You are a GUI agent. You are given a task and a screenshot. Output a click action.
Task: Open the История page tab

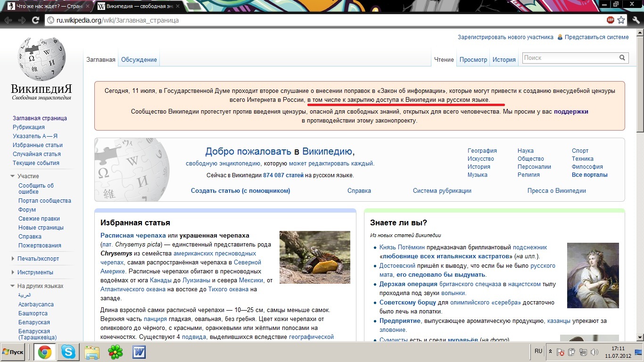[504, 60]
